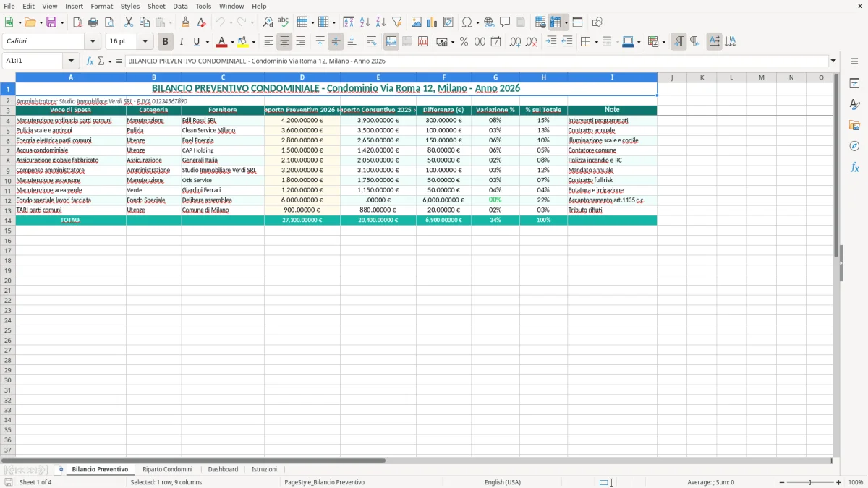Click the zoom out minus button
The height and width of the screenshot is (488, 868).
pyautogui.click(x=780, y=482)
